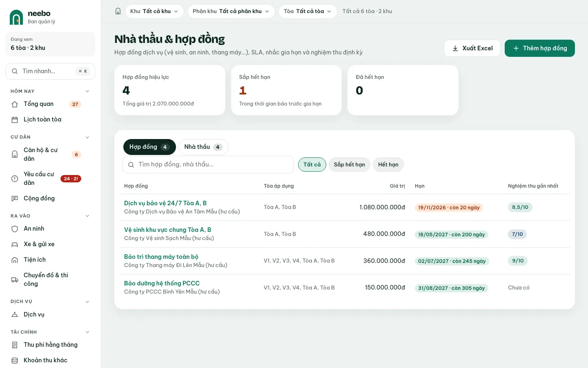Open the Tòa Tất cả tòa dropdown
Screen dimensions: 588x368
point(308,11)
